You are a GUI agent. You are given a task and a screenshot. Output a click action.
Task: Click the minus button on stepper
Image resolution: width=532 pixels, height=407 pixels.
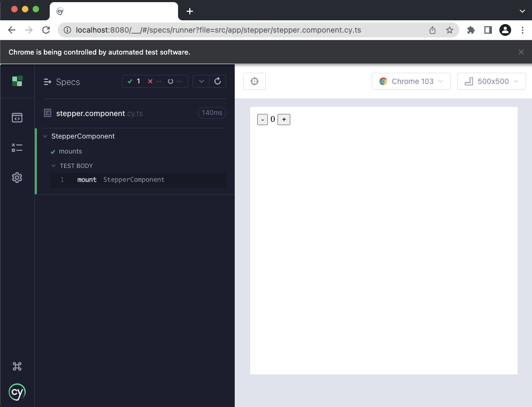pyautogui.click(x=263, y=119)
